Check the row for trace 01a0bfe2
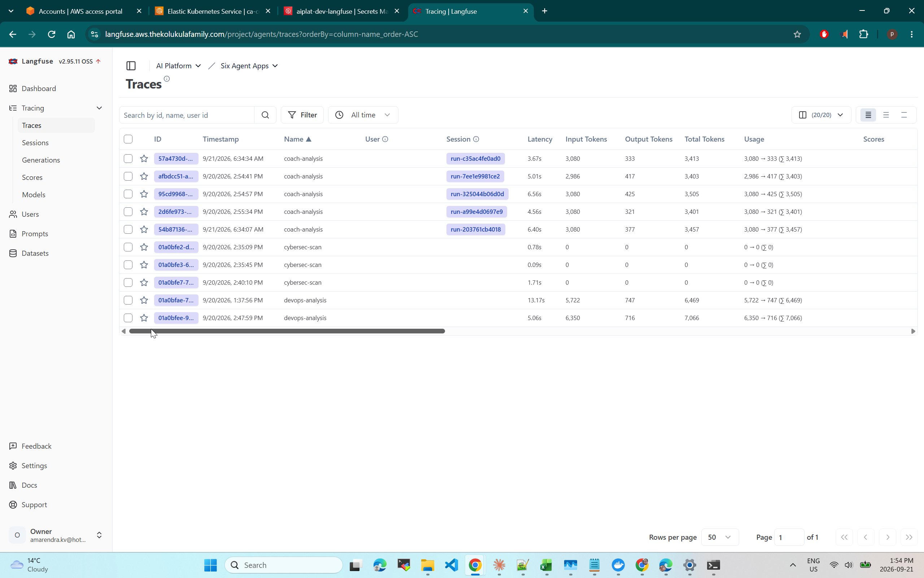Screen dimensions: 924x578 coord(128,247)
